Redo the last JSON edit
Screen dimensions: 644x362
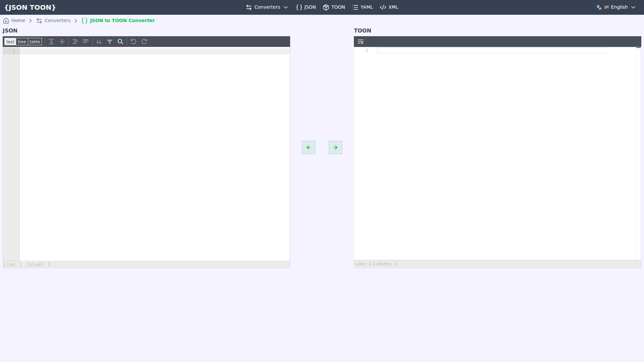(144, 41)
